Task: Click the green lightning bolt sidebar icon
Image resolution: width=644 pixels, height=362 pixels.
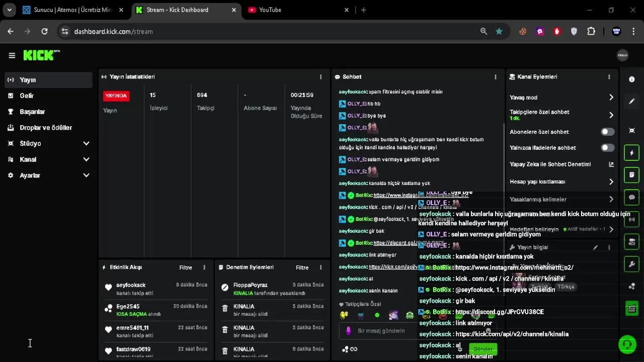Action: click(x=632, y=153)
